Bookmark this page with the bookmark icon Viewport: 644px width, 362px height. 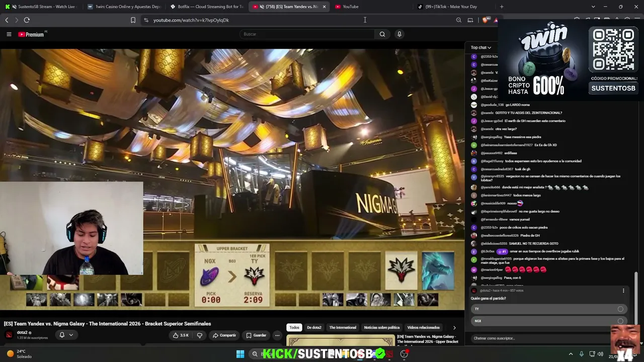(133, 20)
